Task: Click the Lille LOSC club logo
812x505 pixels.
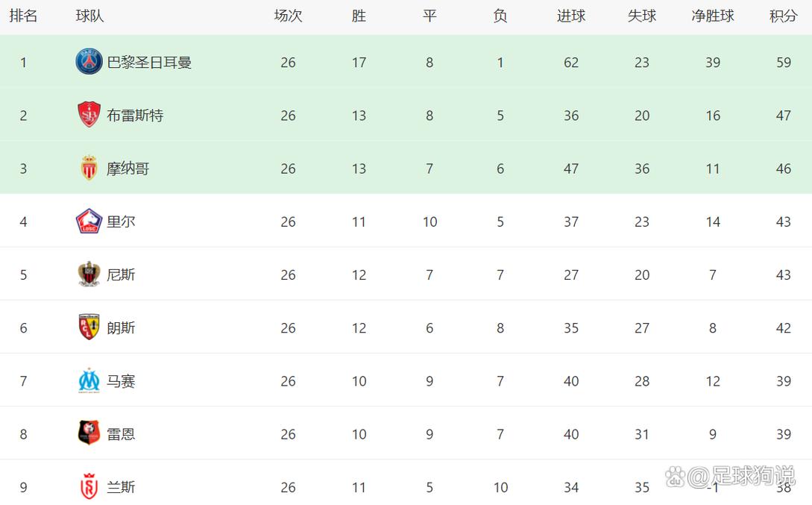Action: [89, 221]
